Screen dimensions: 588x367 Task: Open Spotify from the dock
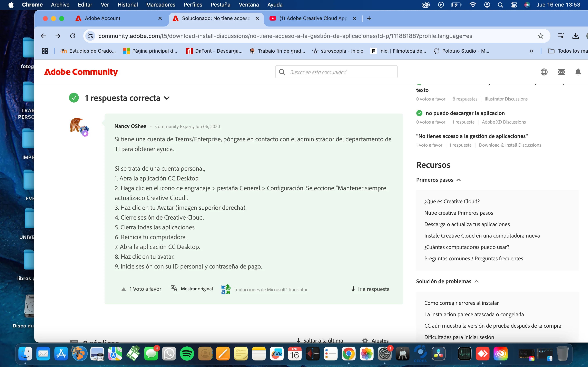(x=187, y=354)
